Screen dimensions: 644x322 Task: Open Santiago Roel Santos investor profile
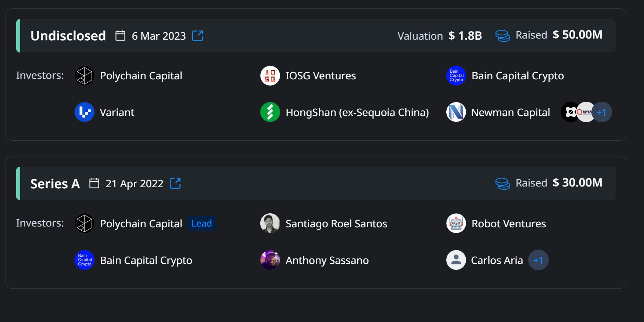(x=336, y=224)
